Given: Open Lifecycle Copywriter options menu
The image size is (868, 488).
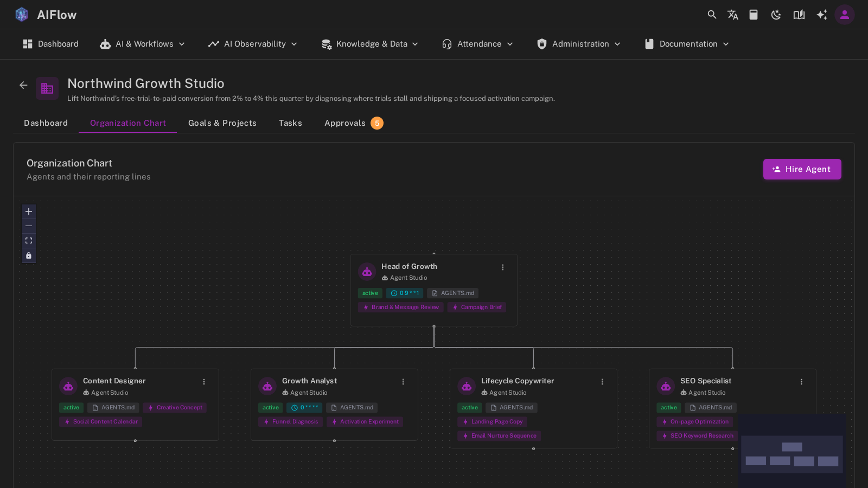Looking at the screenshot, I should coord(602,382).
